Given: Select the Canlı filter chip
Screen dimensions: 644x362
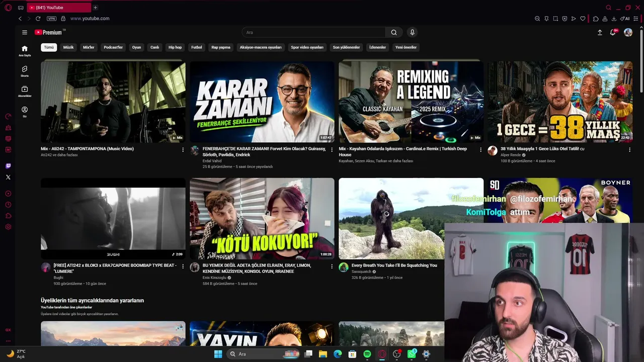Looking at the screenshot, I should (154, 47).
